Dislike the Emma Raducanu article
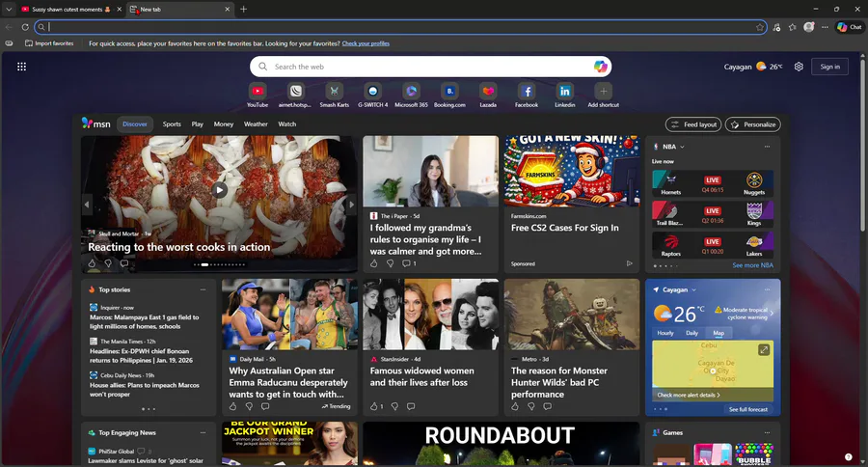 point(249,406)
